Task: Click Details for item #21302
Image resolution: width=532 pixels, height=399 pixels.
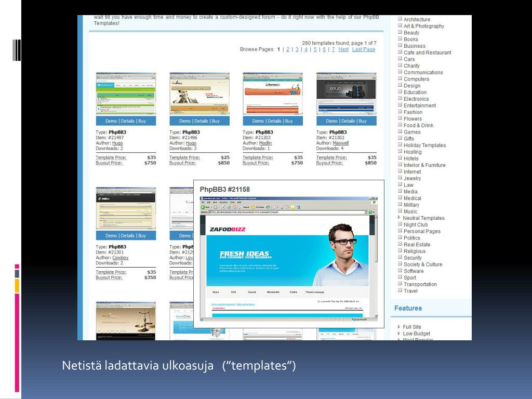Action: pos(348,121)
